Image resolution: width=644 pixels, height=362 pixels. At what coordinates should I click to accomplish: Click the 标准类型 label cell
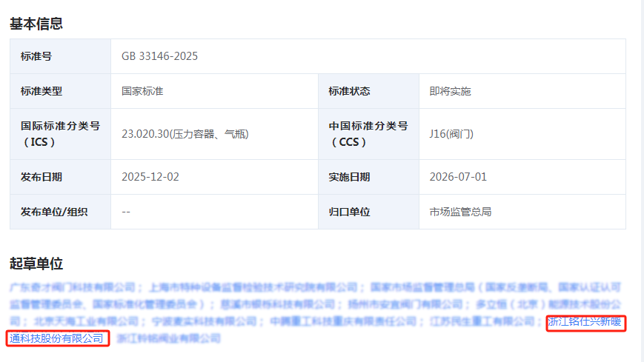[60, 91]
